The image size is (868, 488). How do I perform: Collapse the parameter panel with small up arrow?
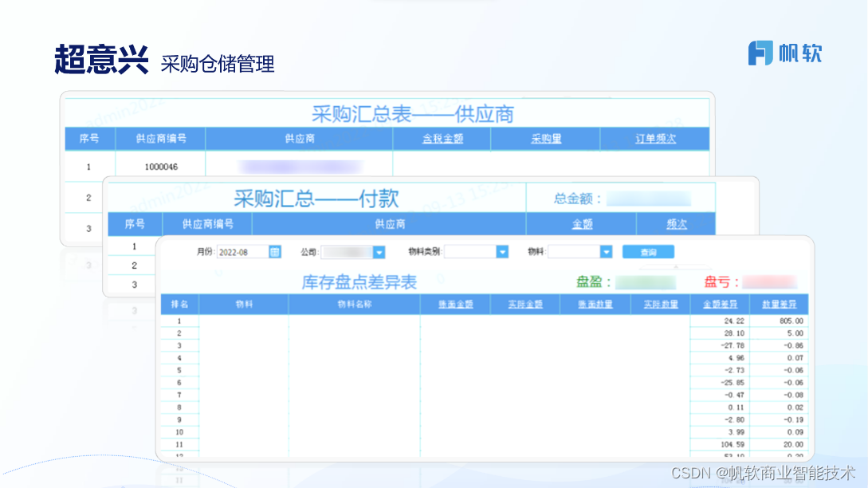pos(675,266)
